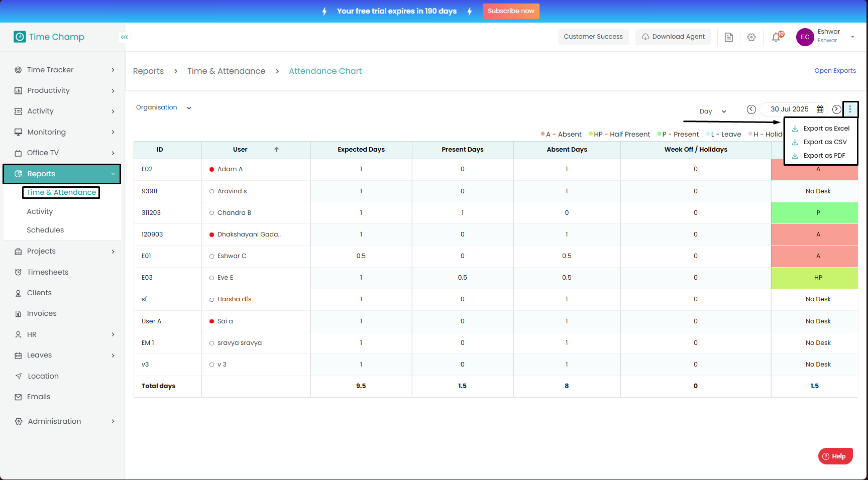Choose Export as PDF option
The height and width of the screenshot is (480, 868).
click(x=824, y=156)
